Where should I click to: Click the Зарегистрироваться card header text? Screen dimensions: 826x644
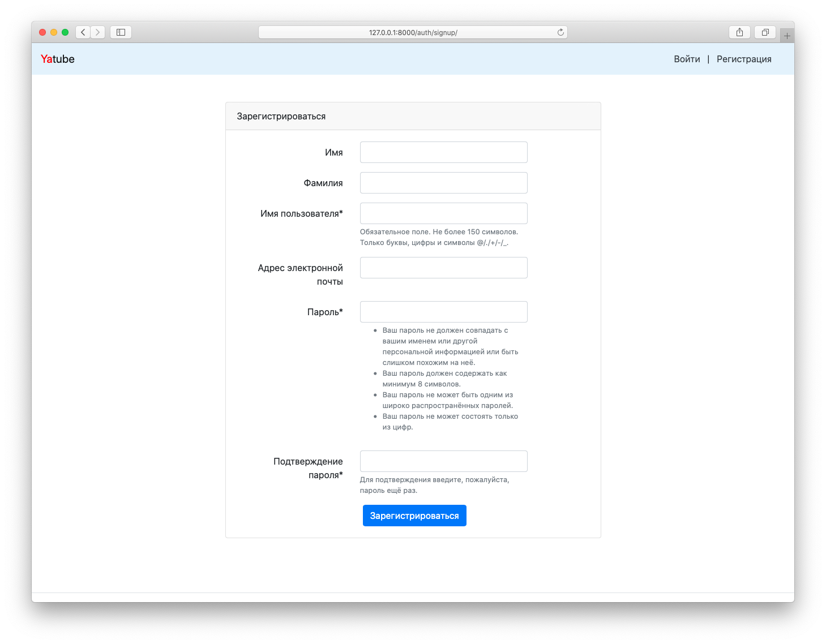(x=281, y=116)
